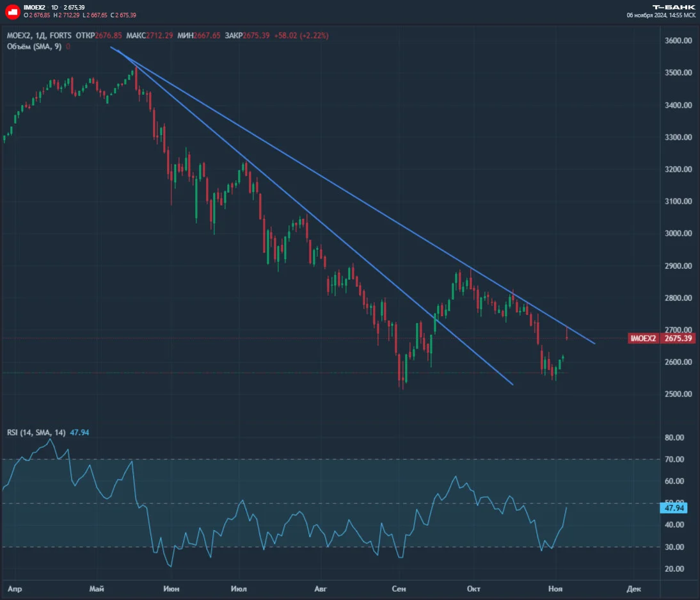This screenshot has height=600, width=700.
Task: Click the blue 47.94 tag on RSI scale
Action: pos(674,508)
